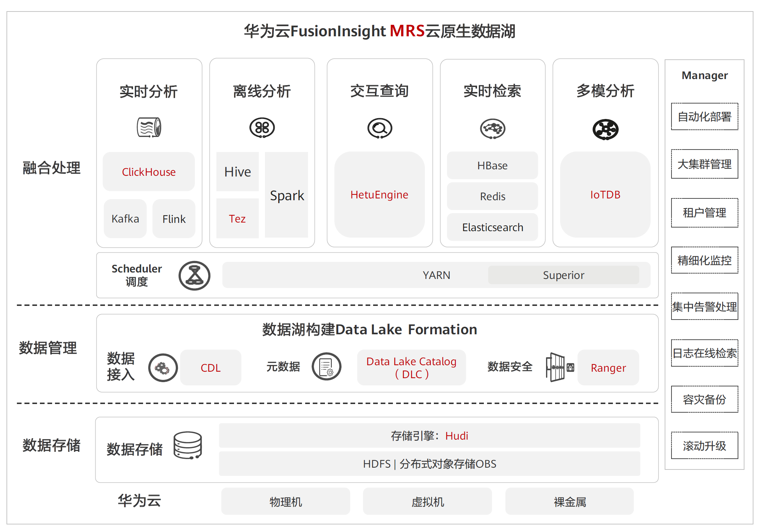The width and height of the screenshot is (761, 532).
Task: Open the Data Lake Catalog (DLC) box
Action: 411,367
